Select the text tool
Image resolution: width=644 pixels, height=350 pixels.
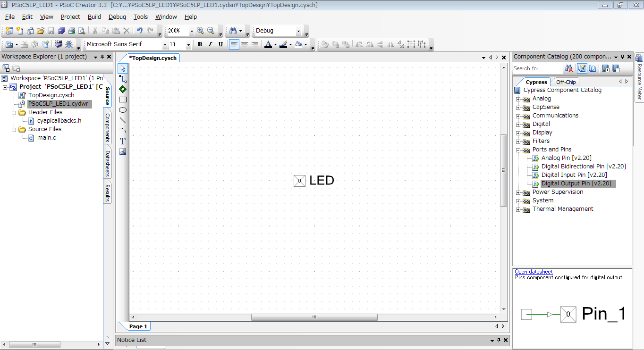[123, 141]
